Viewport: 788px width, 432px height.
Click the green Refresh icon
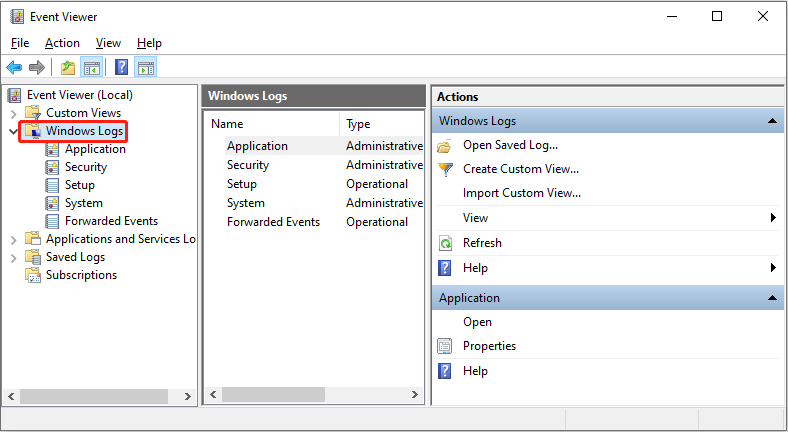coord(445,243)
